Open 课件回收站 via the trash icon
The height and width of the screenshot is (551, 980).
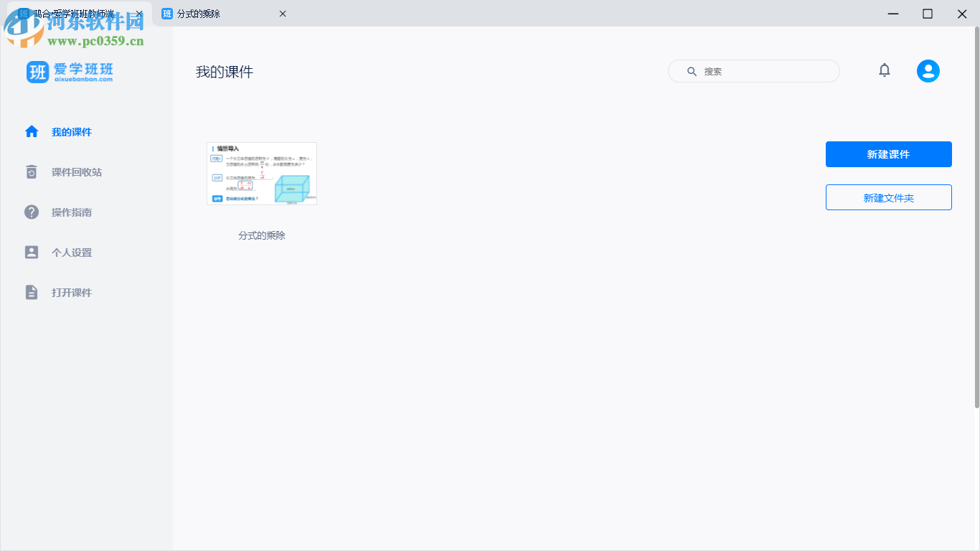point(32,171)
